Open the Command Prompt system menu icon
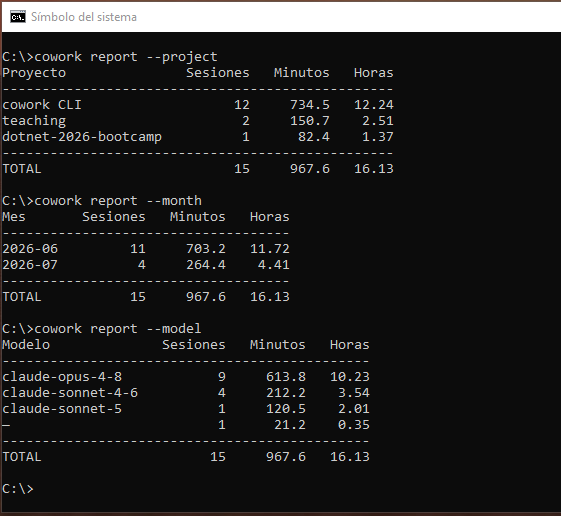 (18, 17)
